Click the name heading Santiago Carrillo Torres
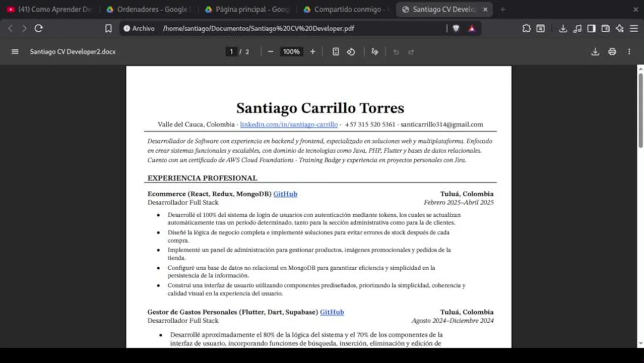The width and height of the screenshot is (644, 363). pos(320,108)
